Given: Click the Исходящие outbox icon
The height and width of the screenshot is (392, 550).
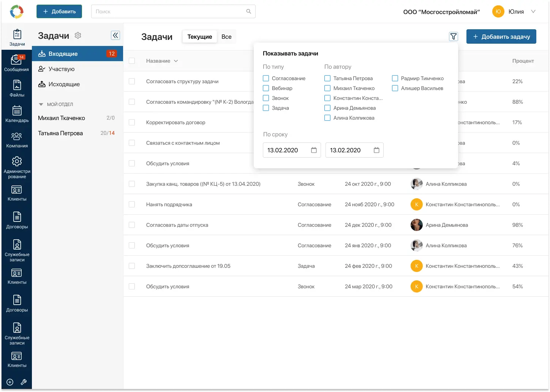Looking at the screenshot, I should pos(42,84).
